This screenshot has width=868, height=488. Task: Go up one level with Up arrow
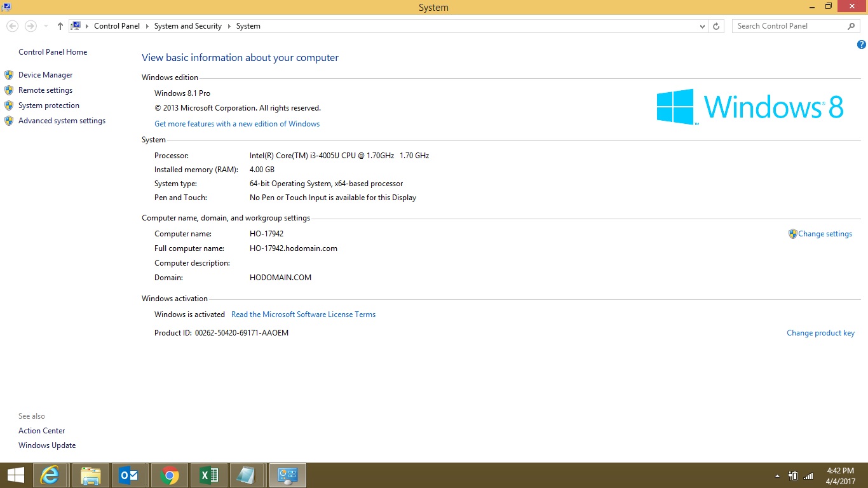coord(60,26)
